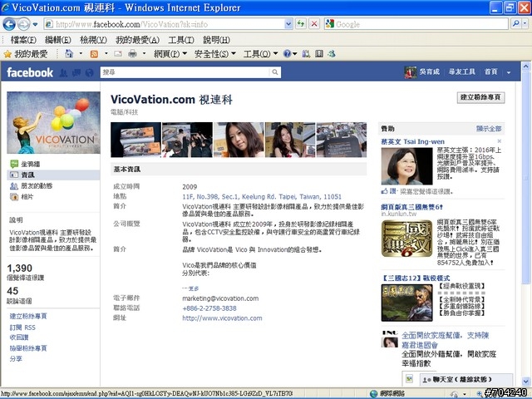Screen dimensions: 532x399
Task: Close the 蔡英文 Tsai Ing-wen ad
Action: pos(499,141)
